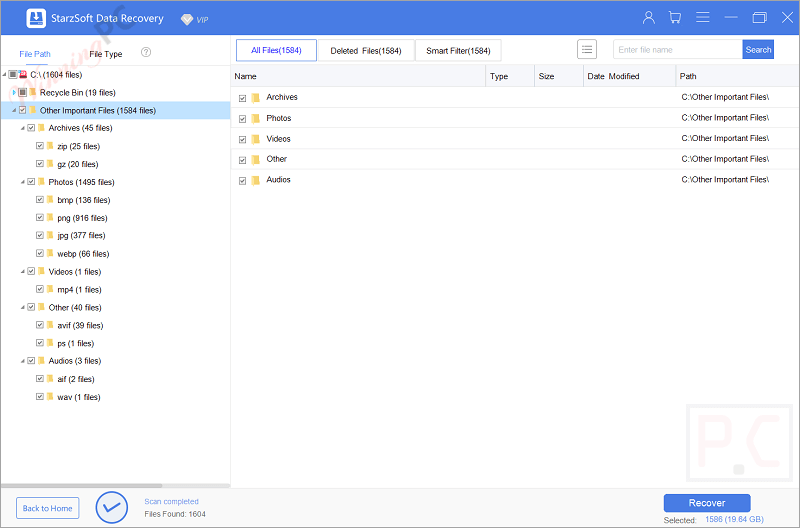This screenshot has height=528, width=800.
Task: Select the Deleted Files(1584) tab
Action: pyautogui.click(x=366, y=51)
